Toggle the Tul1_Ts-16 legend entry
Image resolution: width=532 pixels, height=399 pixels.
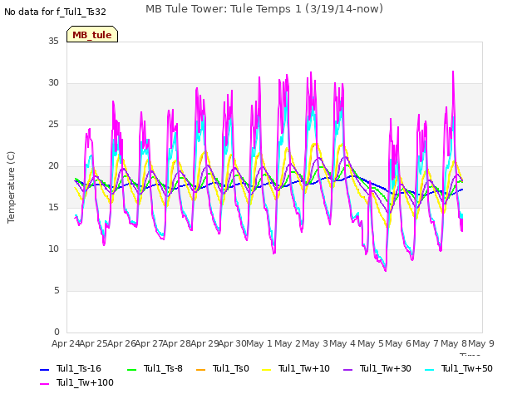pos(71,368)
